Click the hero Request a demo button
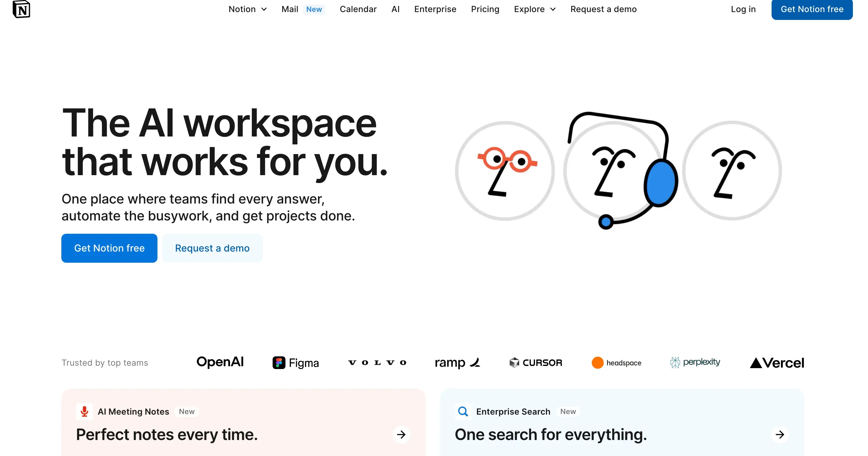Screen dimensions: 868x456 (x=212, y=248)
